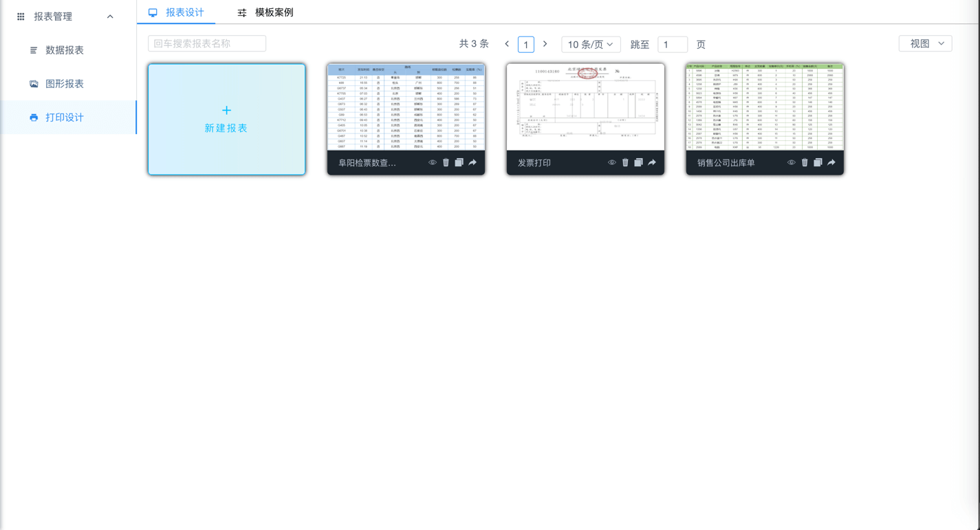The height and width of the screenshot is (530, 980).
Task: Click the monitor icon on 报表设计 tab
Action: coord(153,12)
